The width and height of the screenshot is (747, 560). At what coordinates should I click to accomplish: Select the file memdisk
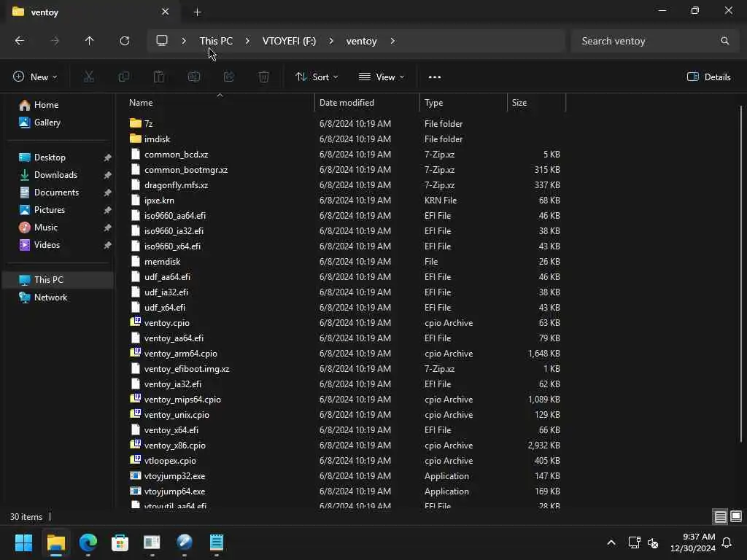click(x=162, y=262)
